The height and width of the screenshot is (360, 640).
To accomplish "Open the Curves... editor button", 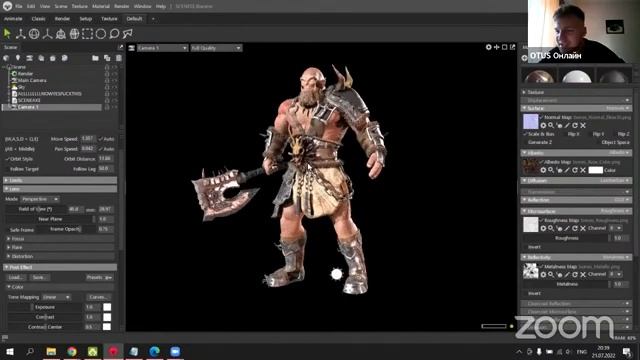I will [98, 297].
